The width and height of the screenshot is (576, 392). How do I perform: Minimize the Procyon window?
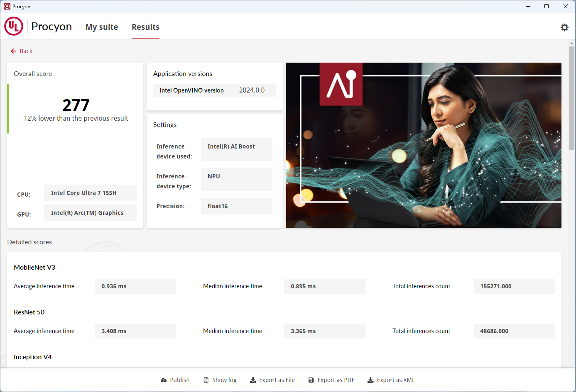point(528,6)
